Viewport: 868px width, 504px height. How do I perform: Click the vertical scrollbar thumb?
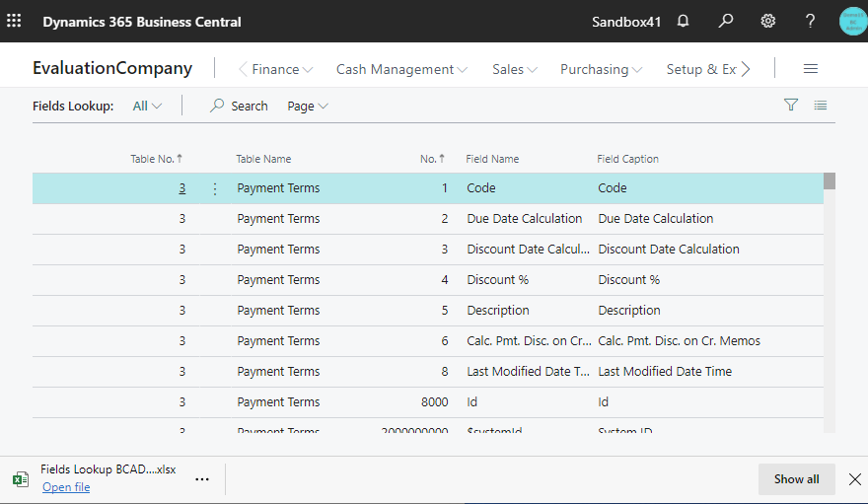(830, 180)
